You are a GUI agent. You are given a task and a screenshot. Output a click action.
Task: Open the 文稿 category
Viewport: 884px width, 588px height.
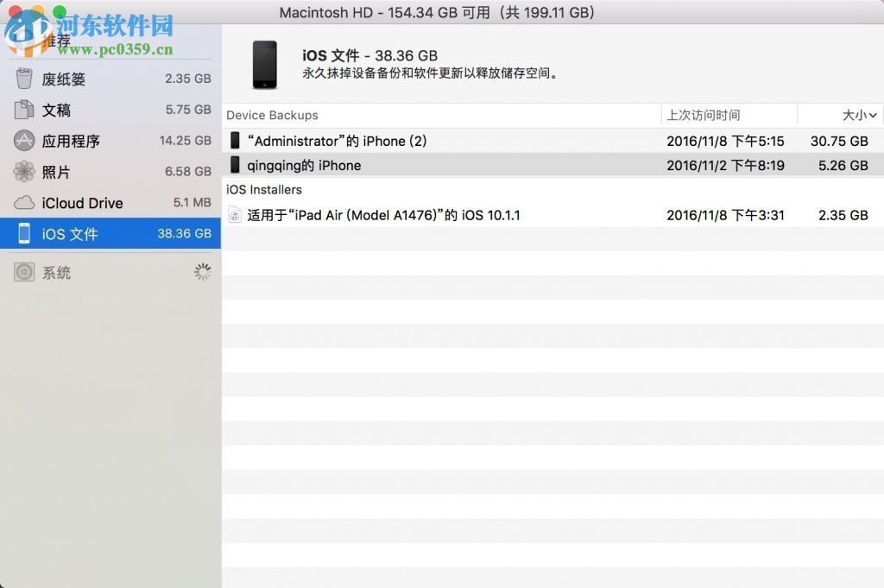[110, 110]
